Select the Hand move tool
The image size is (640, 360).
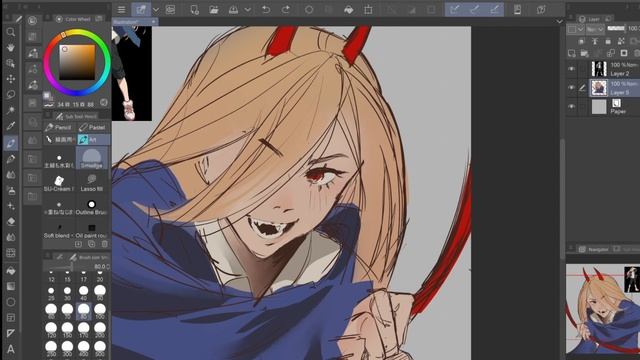11,47
